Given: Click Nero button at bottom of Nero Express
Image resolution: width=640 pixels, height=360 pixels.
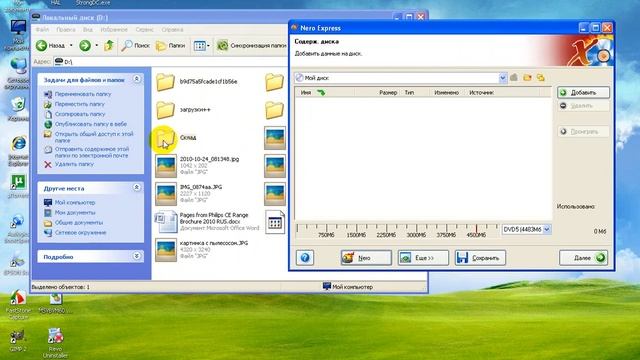Looking at the screenshot, I should coord(366,258).
